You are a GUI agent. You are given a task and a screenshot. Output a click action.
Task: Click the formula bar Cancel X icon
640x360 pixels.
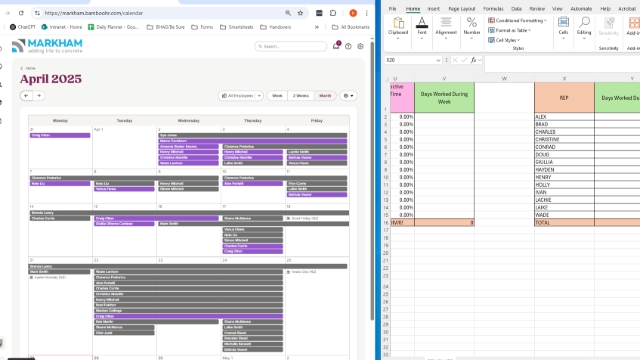pos(455,60)
